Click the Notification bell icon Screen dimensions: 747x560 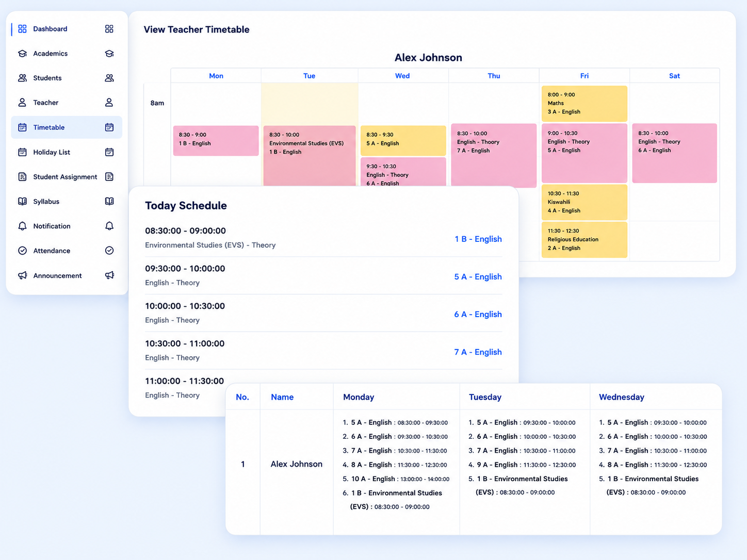tap(22, 226)
